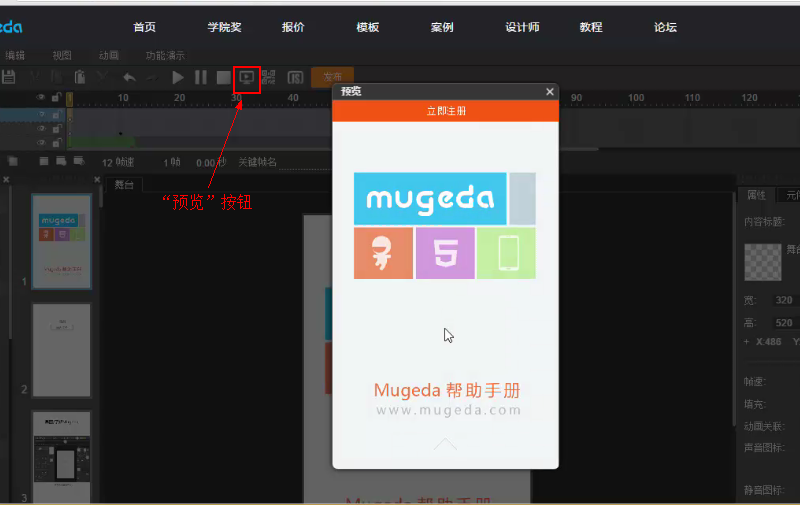The width and height of the screenshot is (800, 505).
Task: Switch to the 属性 properties tab
Action: (x=756, y=195)
